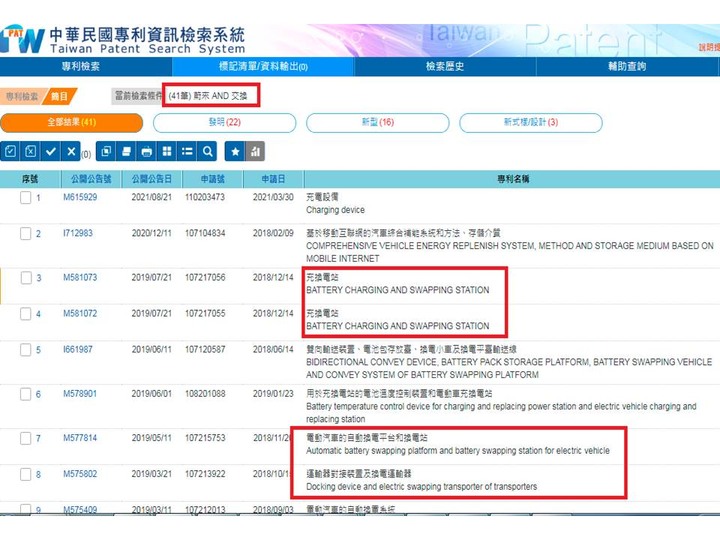Check the box for row 6 M578901
The height and width of the screenshot is (540, 720).
point(26,394)
